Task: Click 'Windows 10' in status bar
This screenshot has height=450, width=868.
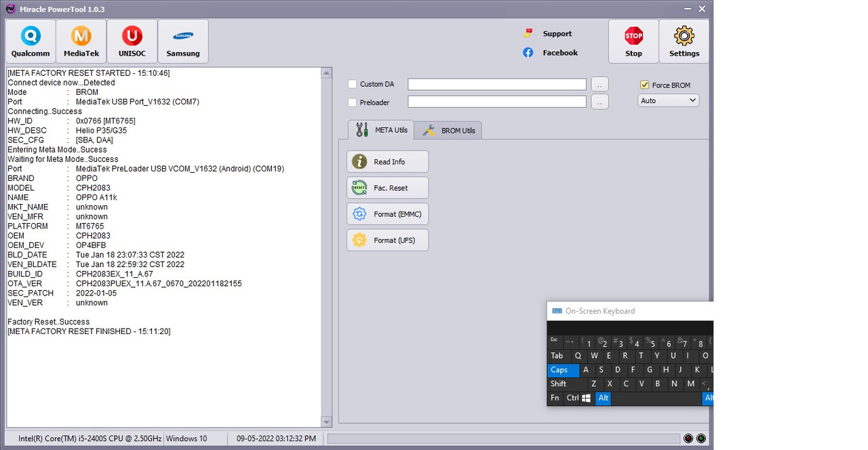Action: (x=186, y=438)
